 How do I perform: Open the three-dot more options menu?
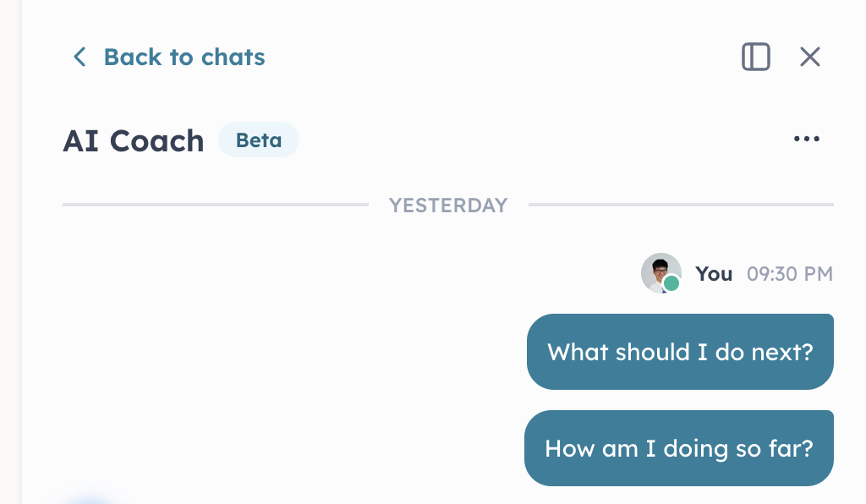[x=806, y=139]
